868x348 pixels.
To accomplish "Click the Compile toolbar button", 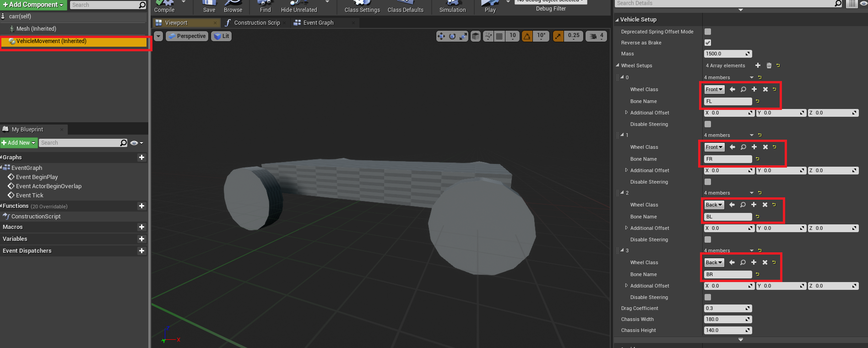I will pyautogui.click(x=164, y=7).
